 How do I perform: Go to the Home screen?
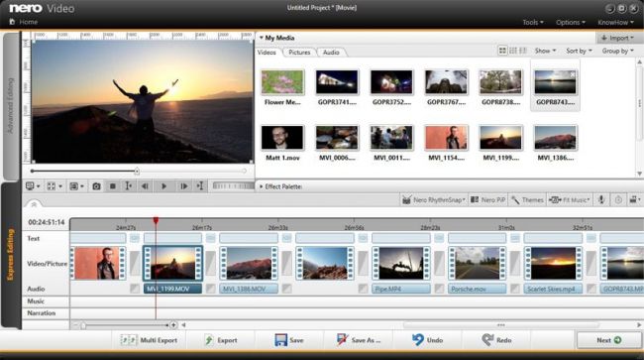pyautogui.click(x=24, y=22)
